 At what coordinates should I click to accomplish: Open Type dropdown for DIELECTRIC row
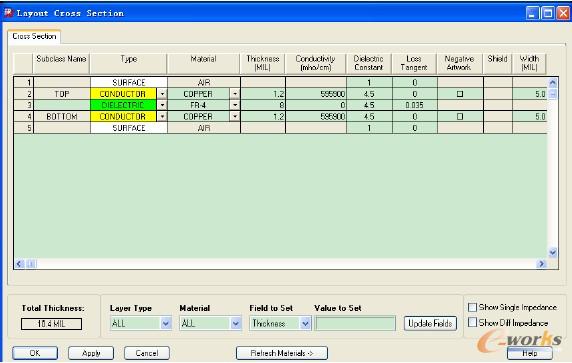coord(162,105)
